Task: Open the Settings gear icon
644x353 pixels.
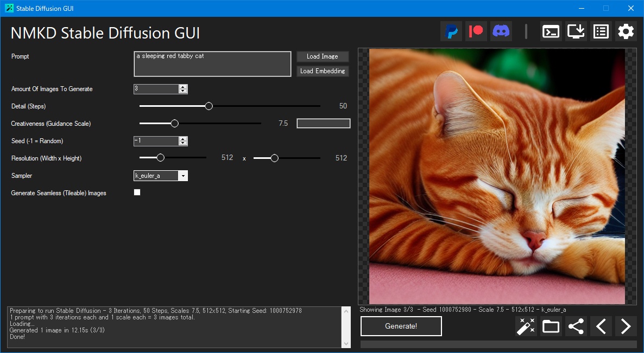Action: 626,31
